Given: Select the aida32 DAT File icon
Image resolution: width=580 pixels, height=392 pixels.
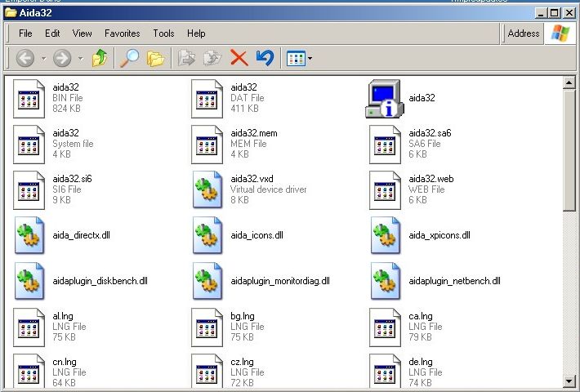Looking at the screenshot, I should click(207, 99).
